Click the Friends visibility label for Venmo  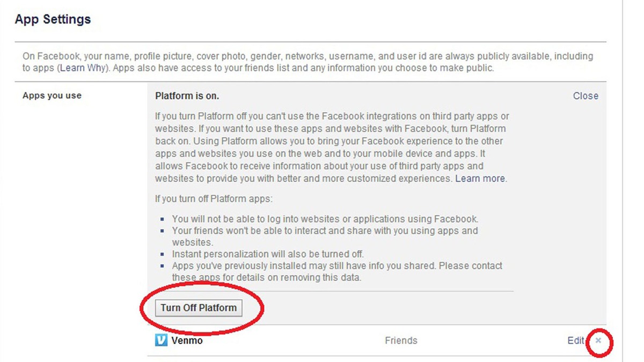(401, 340)
